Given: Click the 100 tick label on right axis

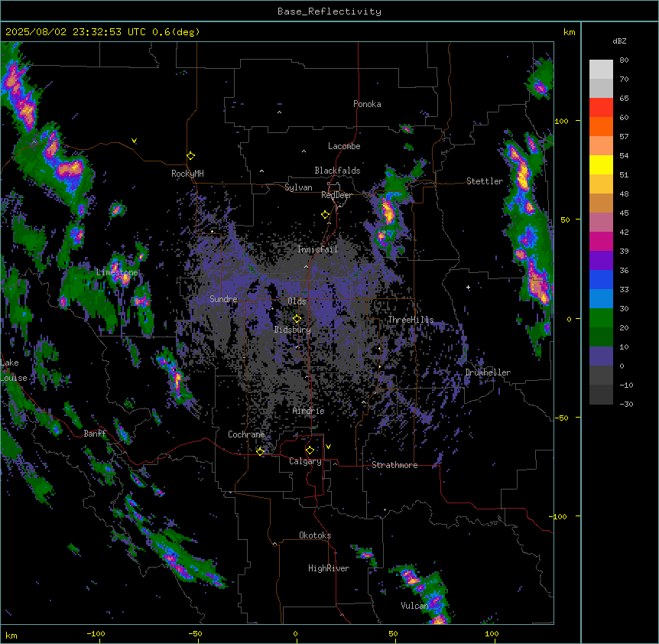Looking at the screenshot, I should [x=561, y=121].
